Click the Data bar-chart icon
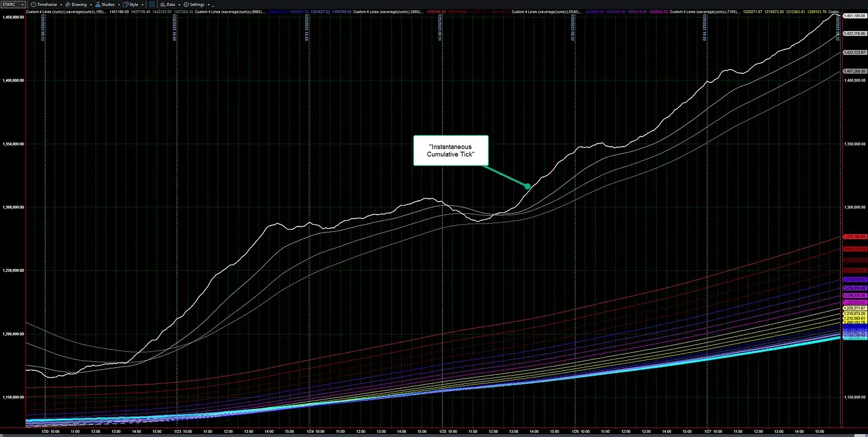Screen dimensions: 868x437 coord(163,4)
